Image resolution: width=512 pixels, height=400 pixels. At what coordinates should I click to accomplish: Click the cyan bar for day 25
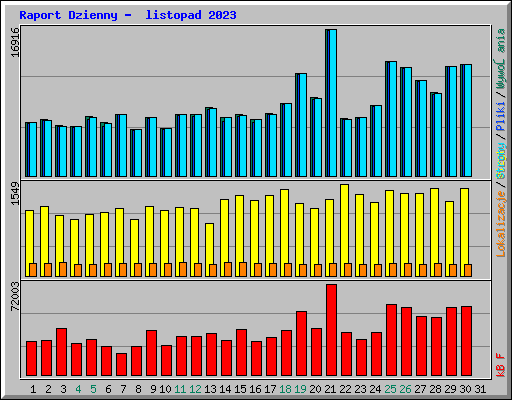pos(393,119)
